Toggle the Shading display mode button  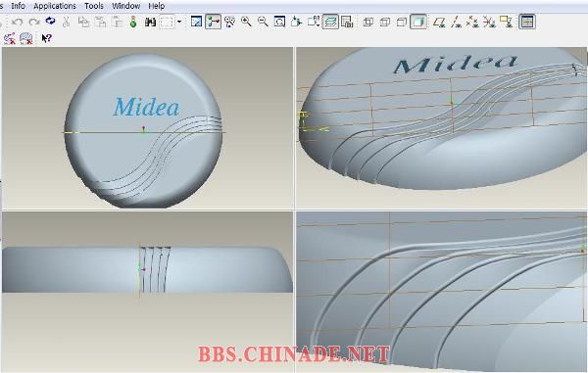tap(418, 22)
